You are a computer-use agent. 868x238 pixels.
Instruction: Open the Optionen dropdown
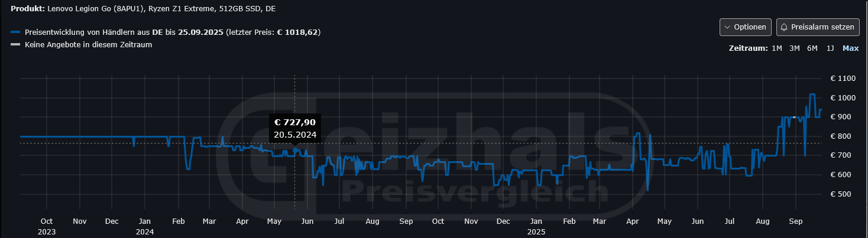pos(745,27)
